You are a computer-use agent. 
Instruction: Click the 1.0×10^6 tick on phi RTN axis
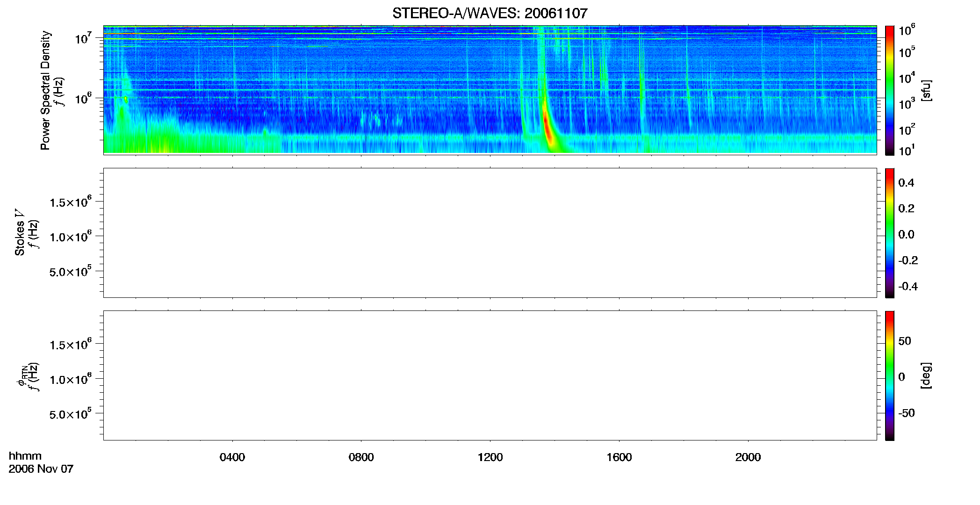[71, 379]
